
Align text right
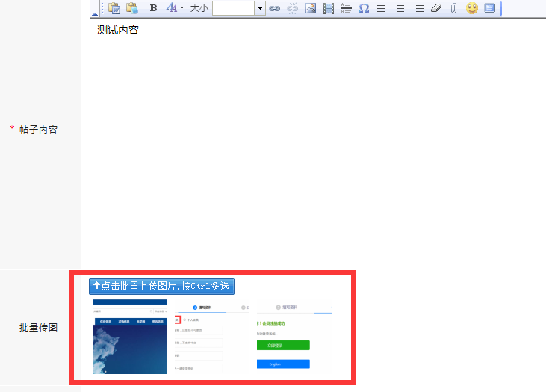[418, 8]
